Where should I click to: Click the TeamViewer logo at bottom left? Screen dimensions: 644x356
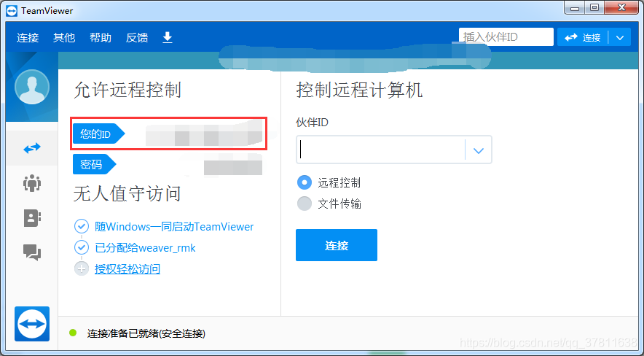(32, 324)
